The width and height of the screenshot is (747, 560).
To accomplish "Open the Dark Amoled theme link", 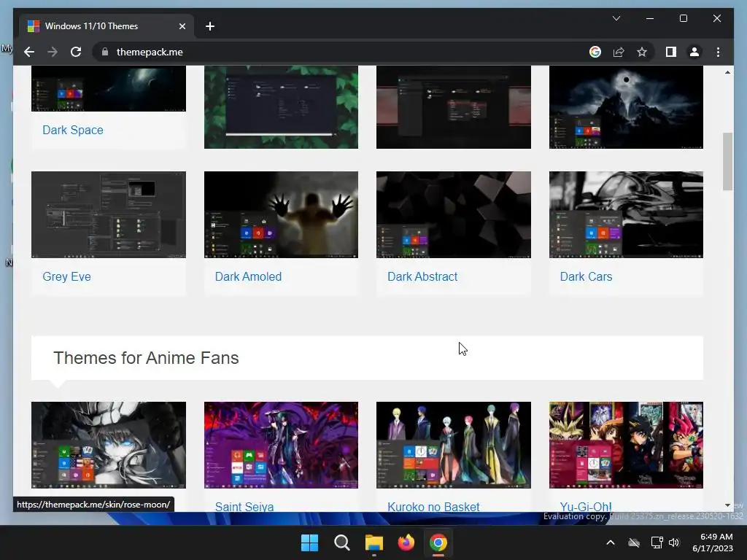I will [248, 276].
